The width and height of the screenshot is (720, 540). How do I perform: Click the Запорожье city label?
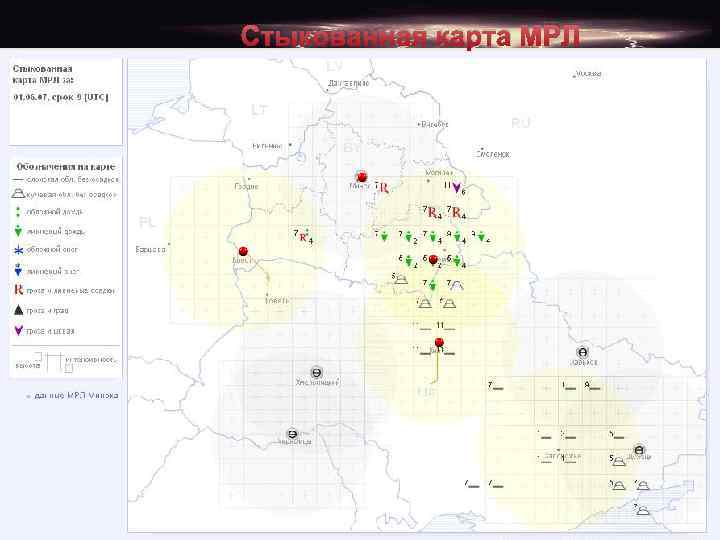562,456
